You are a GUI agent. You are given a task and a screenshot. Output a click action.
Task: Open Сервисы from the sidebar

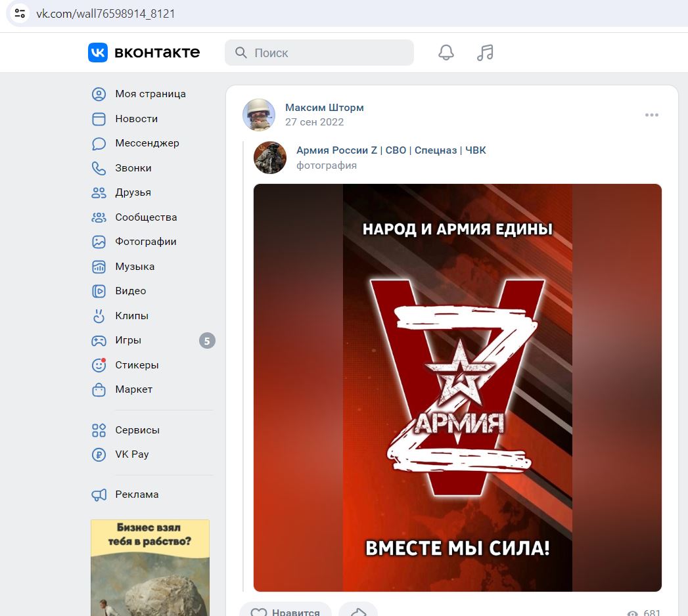click(137, 430)
